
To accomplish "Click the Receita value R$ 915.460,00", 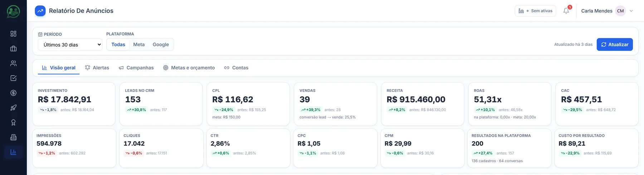I will coord(416,99).
